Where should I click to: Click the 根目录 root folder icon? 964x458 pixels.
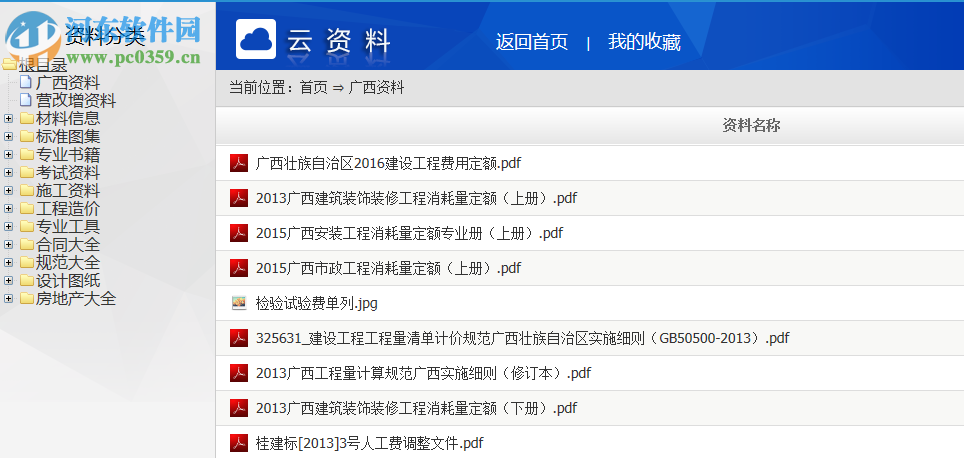[x=9, y=65]
